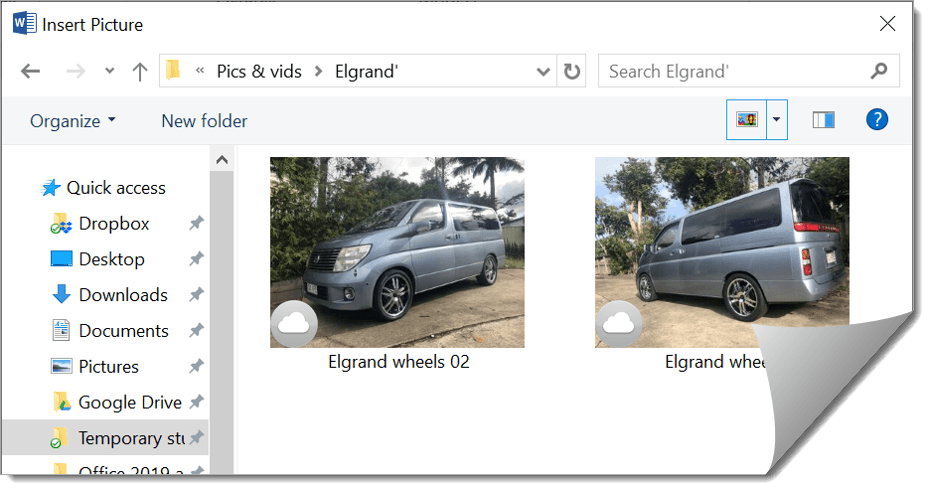Click the pin icon beside Pictures

point(196,366)
